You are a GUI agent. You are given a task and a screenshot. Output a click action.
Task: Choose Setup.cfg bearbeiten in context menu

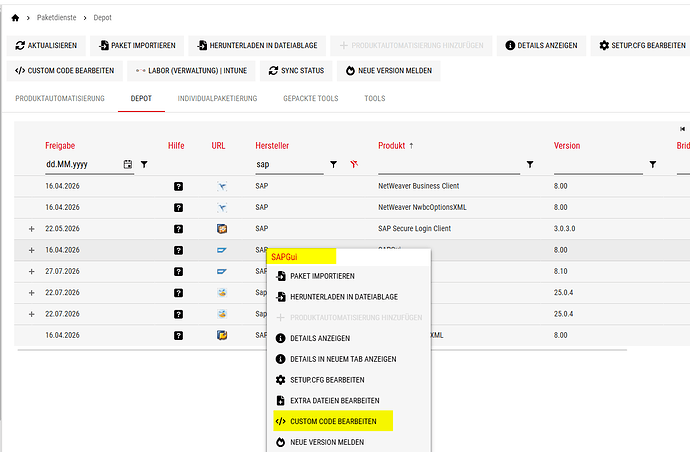(348, 380)
